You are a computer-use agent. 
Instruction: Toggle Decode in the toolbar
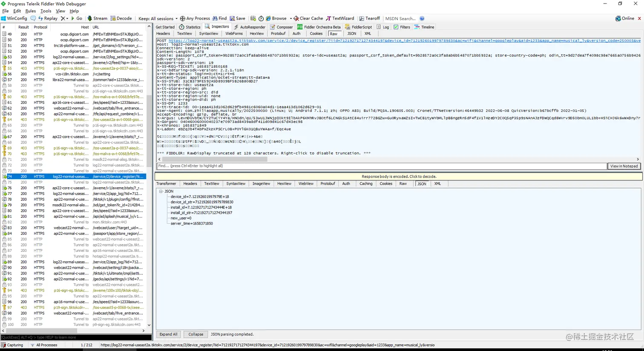pyautogui.click(x=121, y=18)
